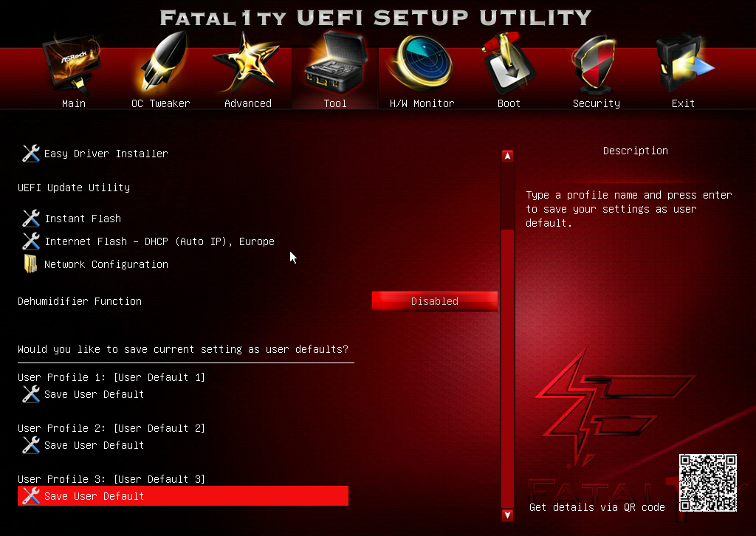The image size is (756, 536).
Task: Start Instant Flash utility
Action: 83,219
